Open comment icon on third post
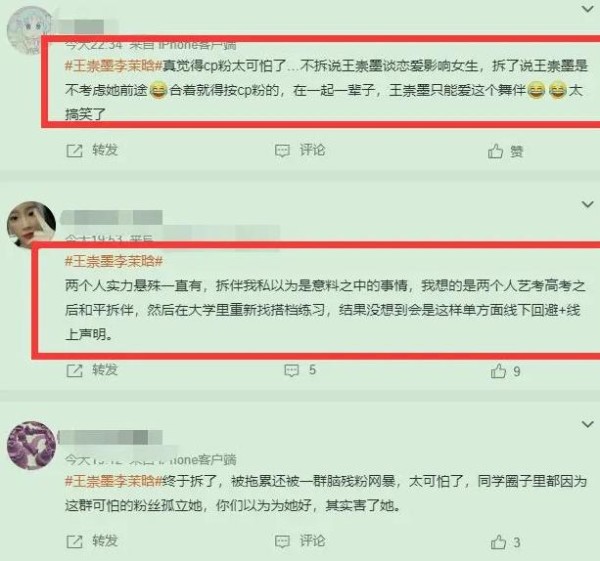Image resolution: width=600 pixels, height=561 pixels. pos(282,541)
